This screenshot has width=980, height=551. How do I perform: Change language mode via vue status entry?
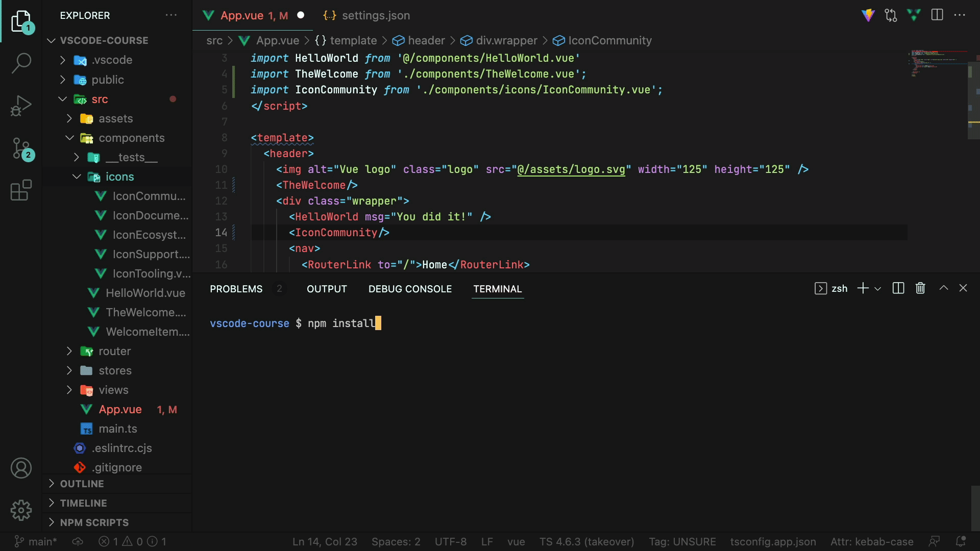(516, 541)
